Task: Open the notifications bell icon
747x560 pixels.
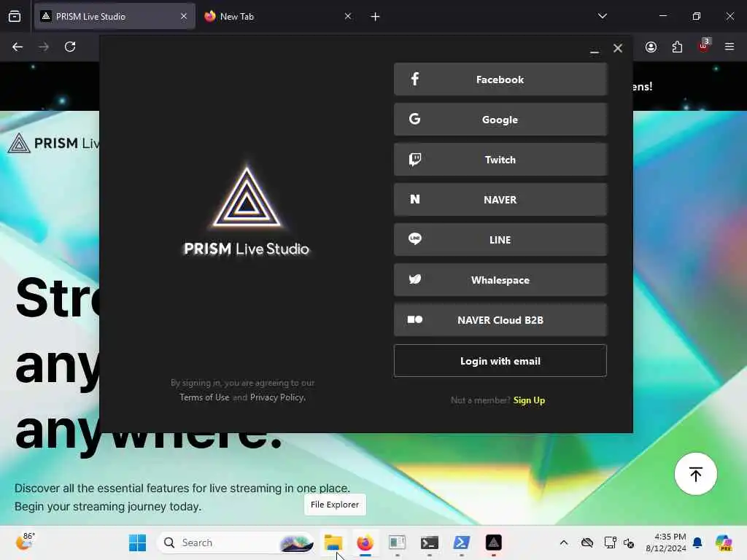Action: tap(697, 542)
